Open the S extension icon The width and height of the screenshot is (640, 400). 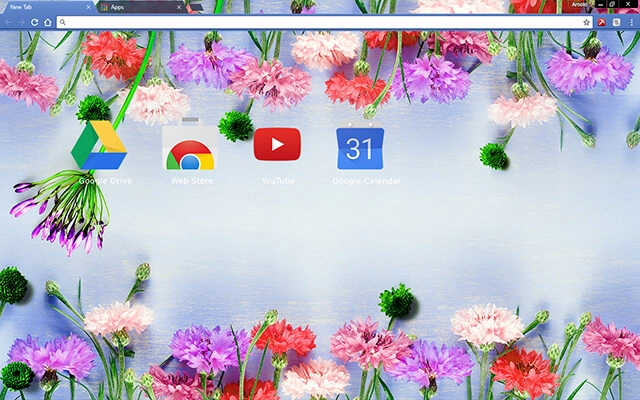(616, 22)
